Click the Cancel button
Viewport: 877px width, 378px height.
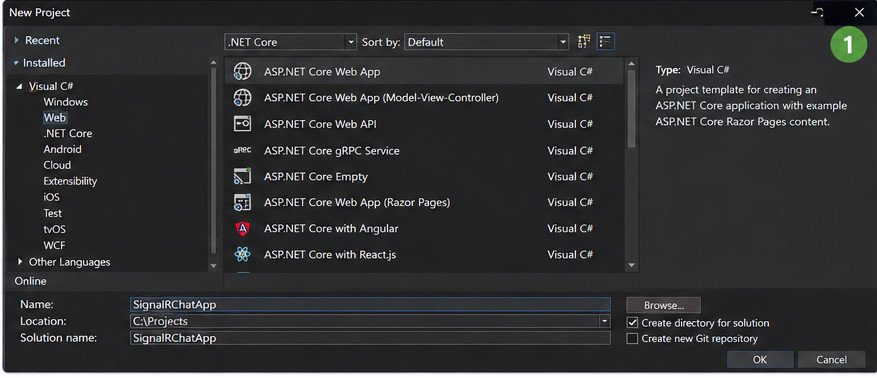tap(831, 360)
